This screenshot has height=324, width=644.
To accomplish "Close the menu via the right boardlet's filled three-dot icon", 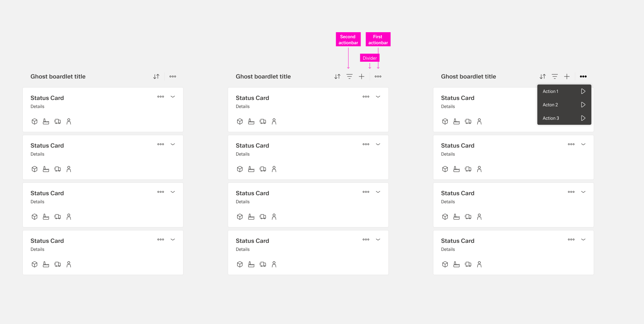I will tap(583, 76).
